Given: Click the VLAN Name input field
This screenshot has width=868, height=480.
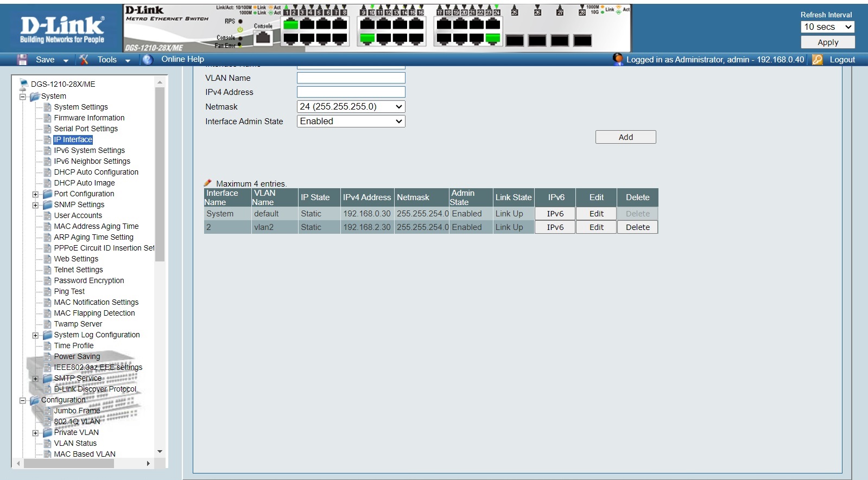Looking at the screenshot, I should (x=351, y=78).
